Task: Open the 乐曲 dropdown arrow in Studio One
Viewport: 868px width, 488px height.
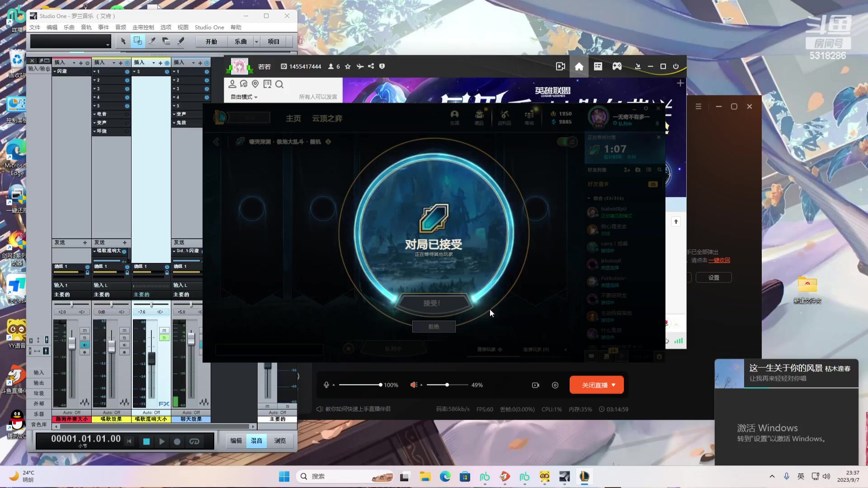Action: [x=256, y=42]
